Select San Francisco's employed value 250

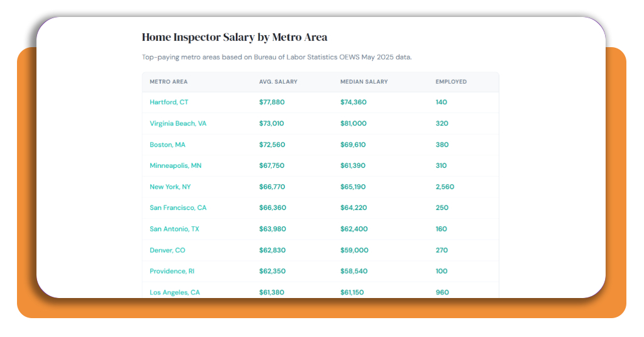(x=442, y=207)
